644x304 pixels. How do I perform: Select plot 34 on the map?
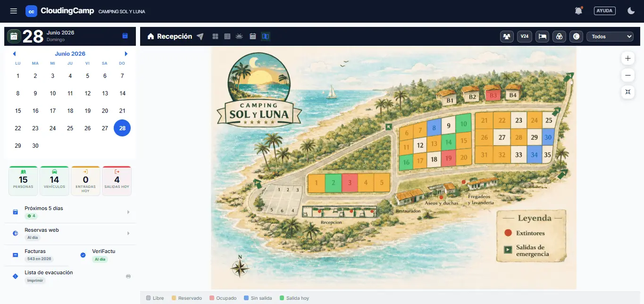534,154
